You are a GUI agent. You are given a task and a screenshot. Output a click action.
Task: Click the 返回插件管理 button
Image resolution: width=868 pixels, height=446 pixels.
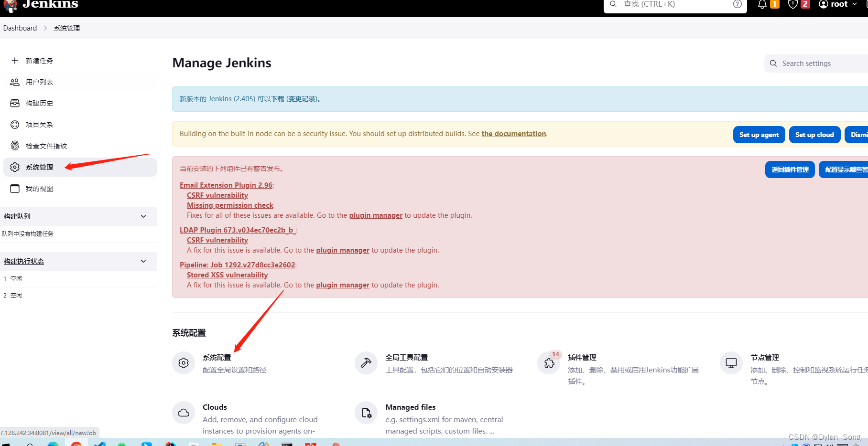(790, 170)
